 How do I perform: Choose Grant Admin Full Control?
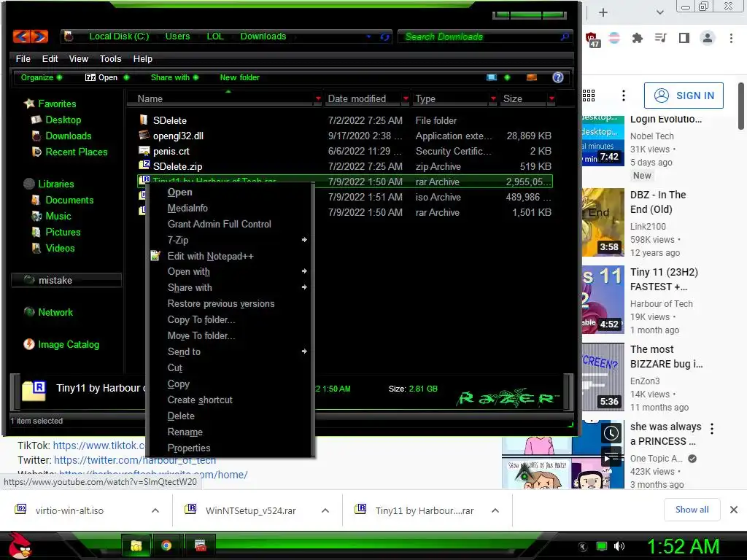point(219,224)
